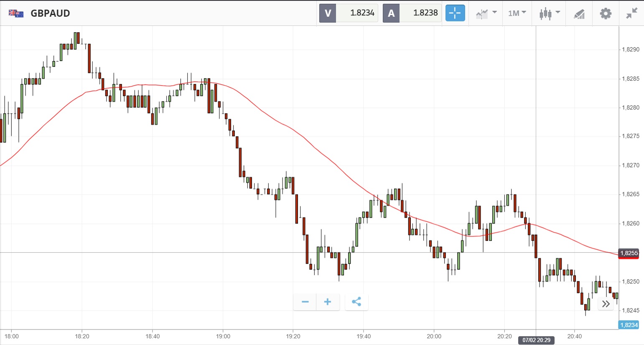Click the 07/02 20:29 time marker
Viewport: 644px width, 345px height.
pyautogui.click(x=536, y=340)
